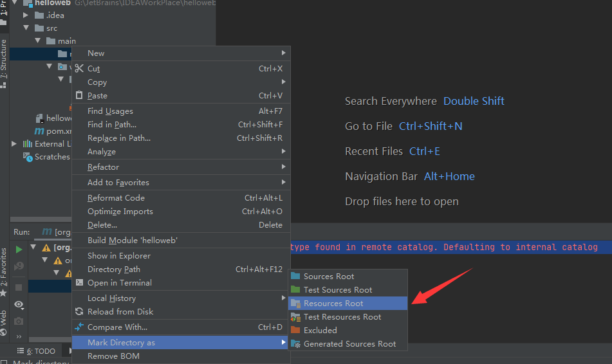612x364 pixels.
Task: Click the helloweb project module icon
Action: [x=28, y=3]
